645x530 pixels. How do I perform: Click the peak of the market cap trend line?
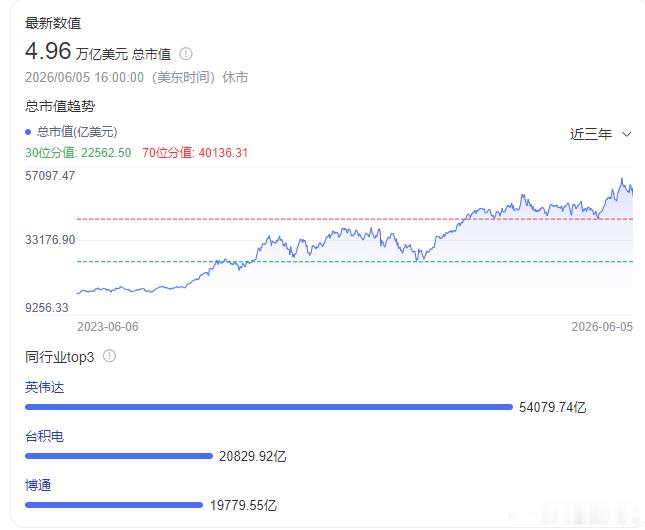[622, 179]
